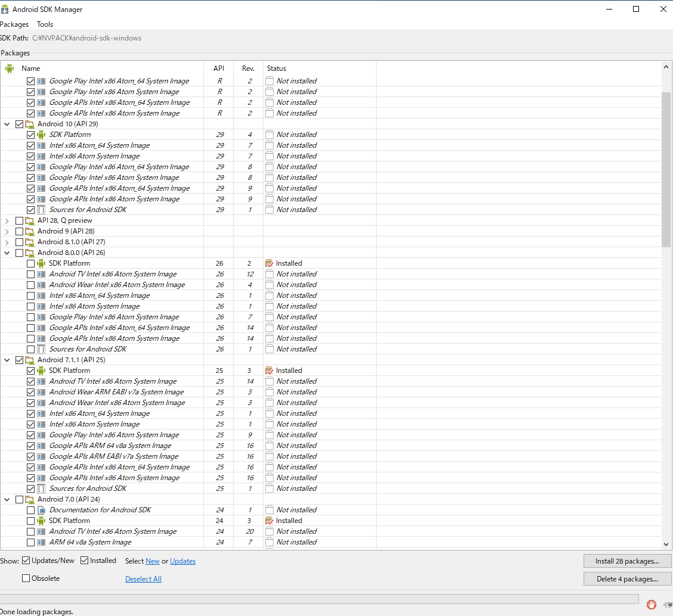Image resolution: width=673 pixels, height=616 pixels.
Task: Collapse the Android 7.0 (API 24) node
Action: (x=7, y=500)
